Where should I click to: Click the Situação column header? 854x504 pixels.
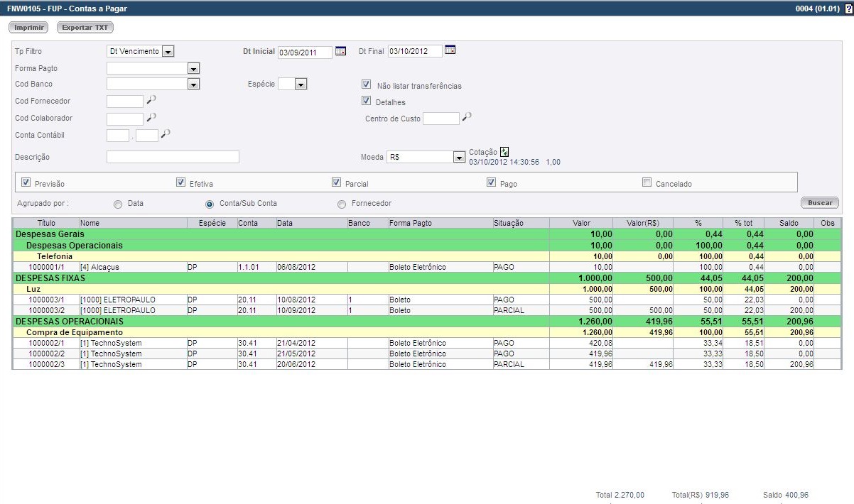pos(508,223)
